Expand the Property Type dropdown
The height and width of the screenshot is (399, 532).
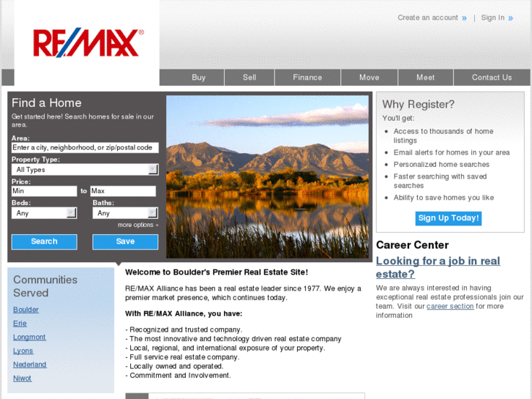click(85, 169)
